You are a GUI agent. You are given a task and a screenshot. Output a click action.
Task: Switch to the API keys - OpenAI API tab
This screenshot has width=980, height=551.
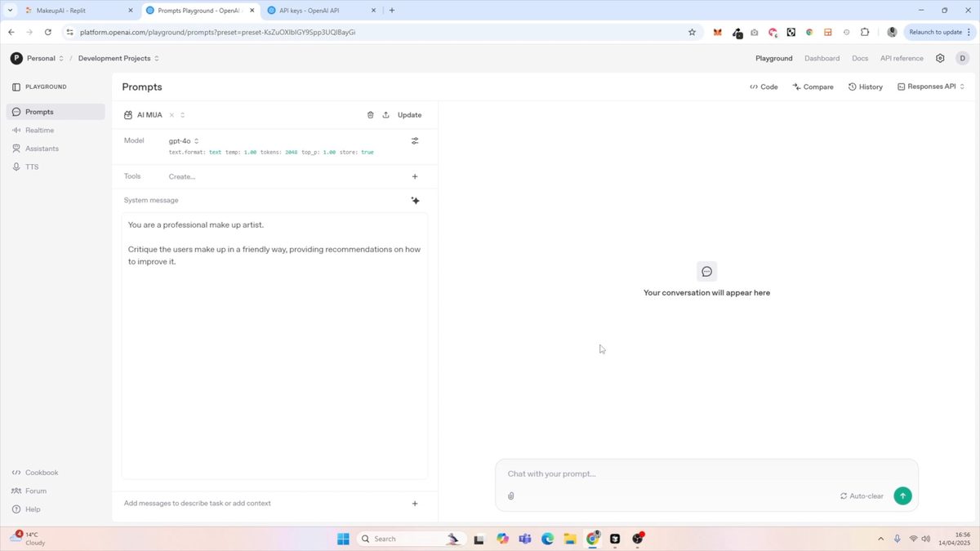click(323, 11)
